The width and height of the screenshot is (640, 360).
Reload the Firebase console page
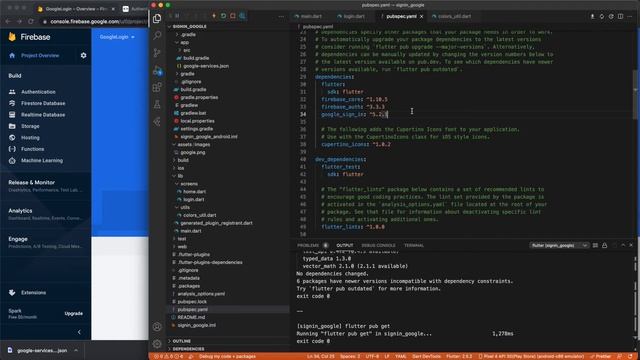(x=31, y=21)
